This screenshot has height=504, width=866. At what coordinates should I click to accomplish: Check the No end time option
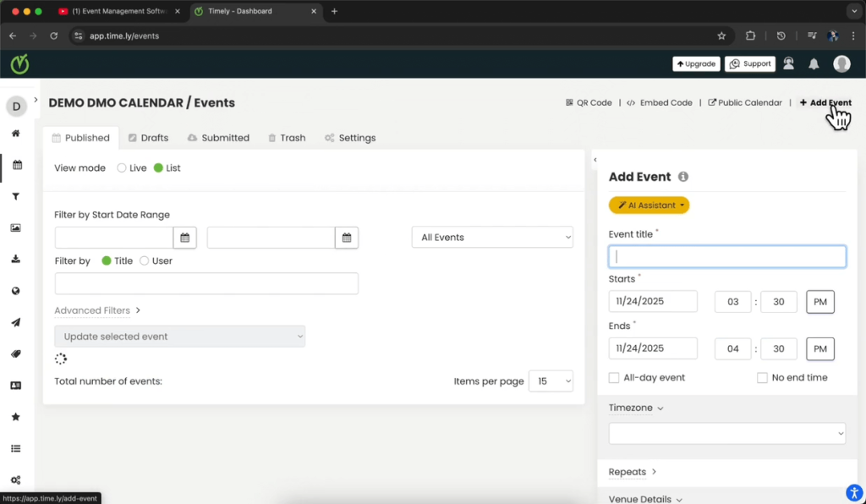[762, 377]
